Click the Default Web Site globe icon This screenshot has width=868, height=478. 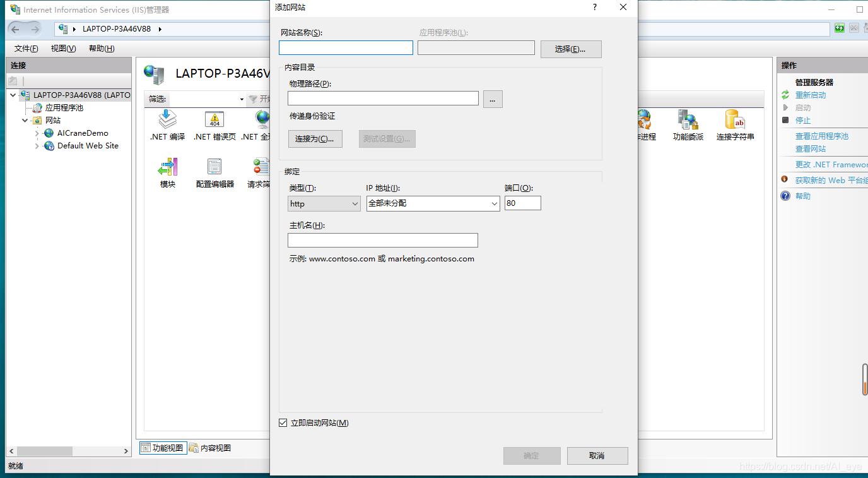[x=49, y=146]
